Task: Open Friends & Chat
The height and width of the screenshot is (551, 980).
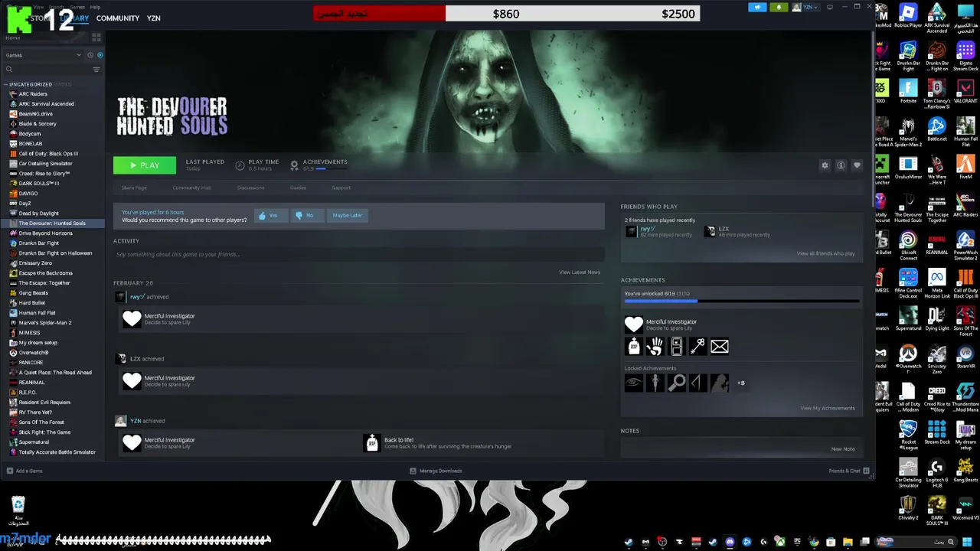Action: coord(849,471)
